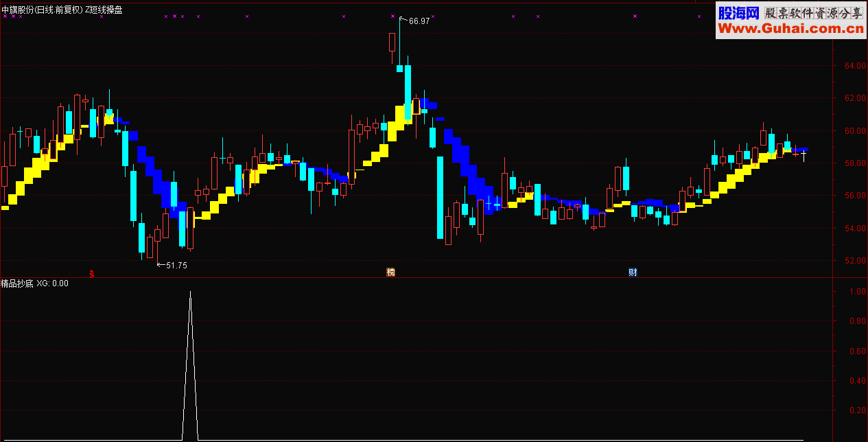
Task: Click the white peak of the XG signal spike
Action: 190,292
